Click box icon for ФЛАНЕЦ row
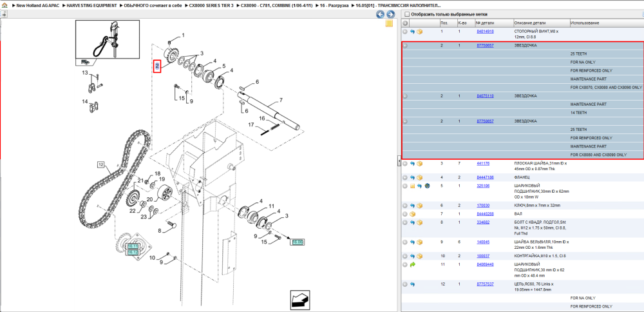Screen dimensions: 644x312 point(419,177)
